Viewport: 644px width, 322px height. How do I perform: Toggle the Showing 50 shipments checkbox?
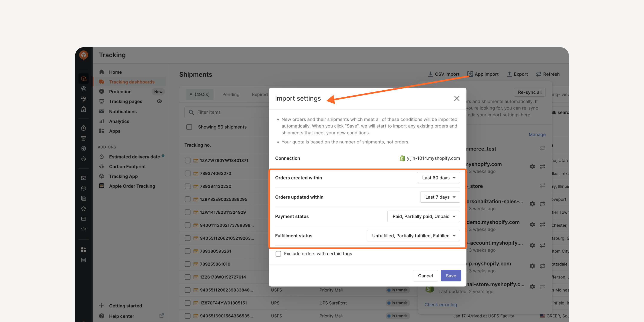pyautogui.click(x=189, y=127)
